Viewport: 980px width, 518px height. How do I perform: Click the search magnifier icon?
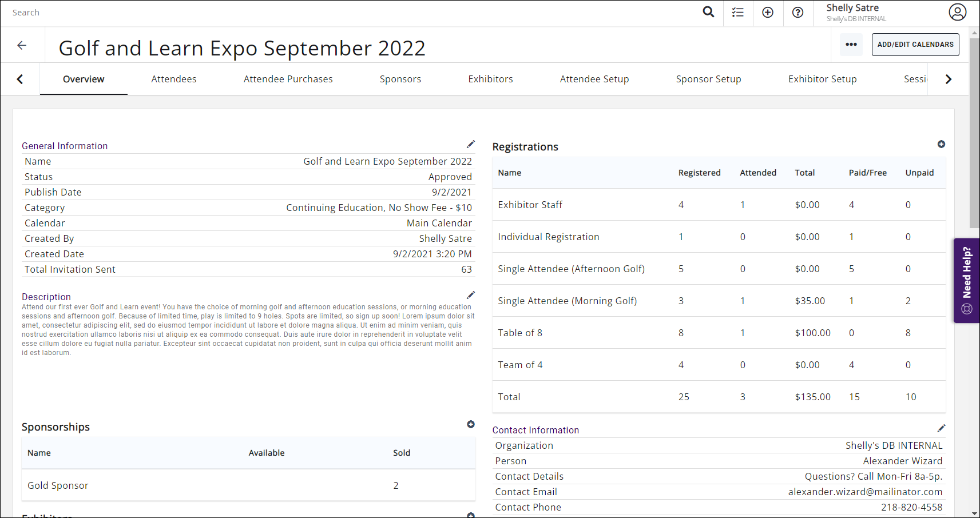coord(708,12)
